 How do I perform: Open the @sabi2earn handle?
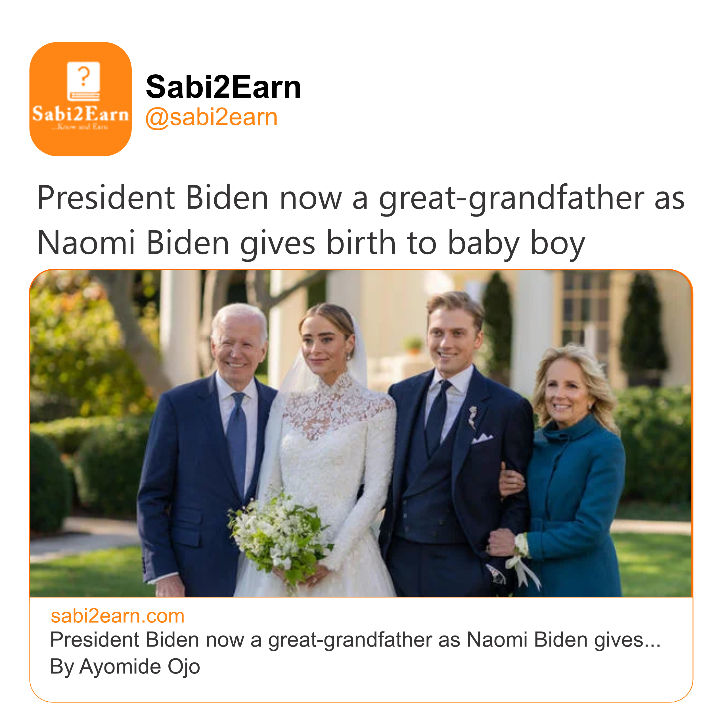click(212, 117)
